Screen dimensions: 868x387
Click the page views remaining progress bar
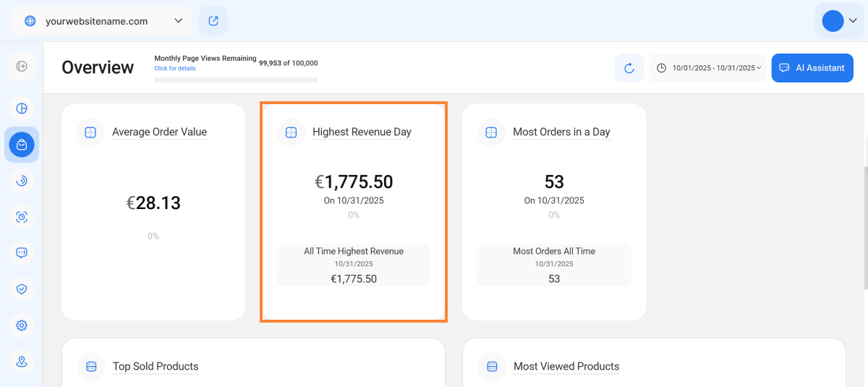click(x=236, y=80)
